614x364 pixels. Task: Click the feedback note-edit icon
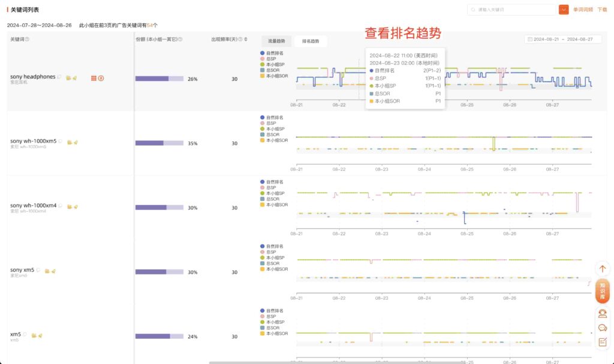[x=603, y=342]
